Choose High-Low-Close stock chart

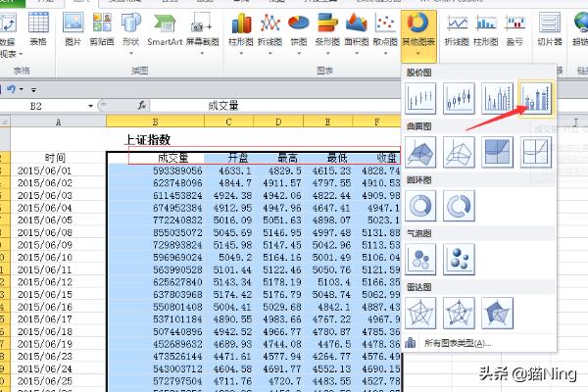pyautogui.click(x=420, y=98)
